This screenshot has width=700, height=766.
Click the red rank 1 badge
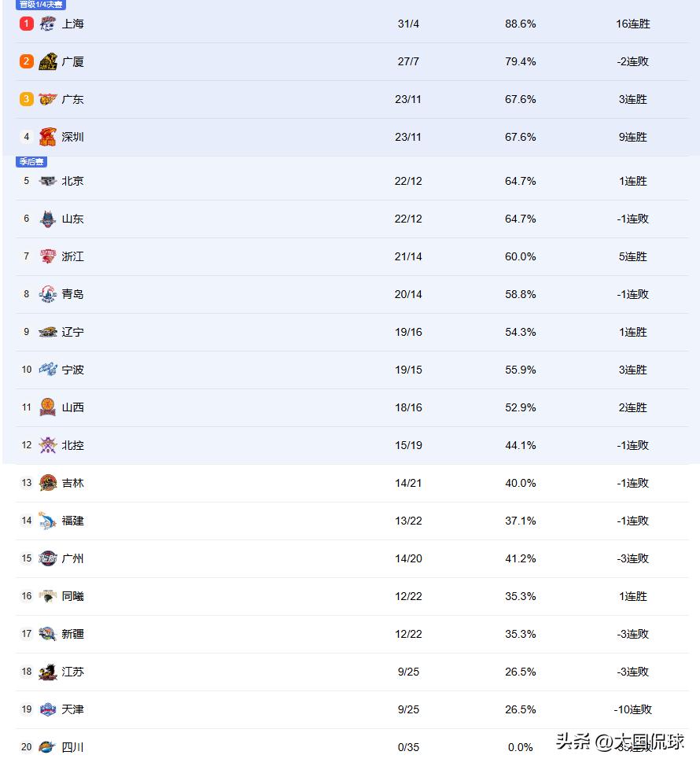(27, 24)
